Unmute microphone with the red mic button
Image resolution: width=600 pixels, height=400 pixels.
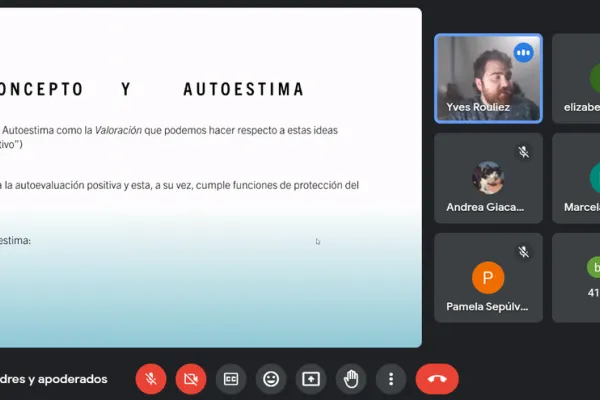click(x=151, y=379)
